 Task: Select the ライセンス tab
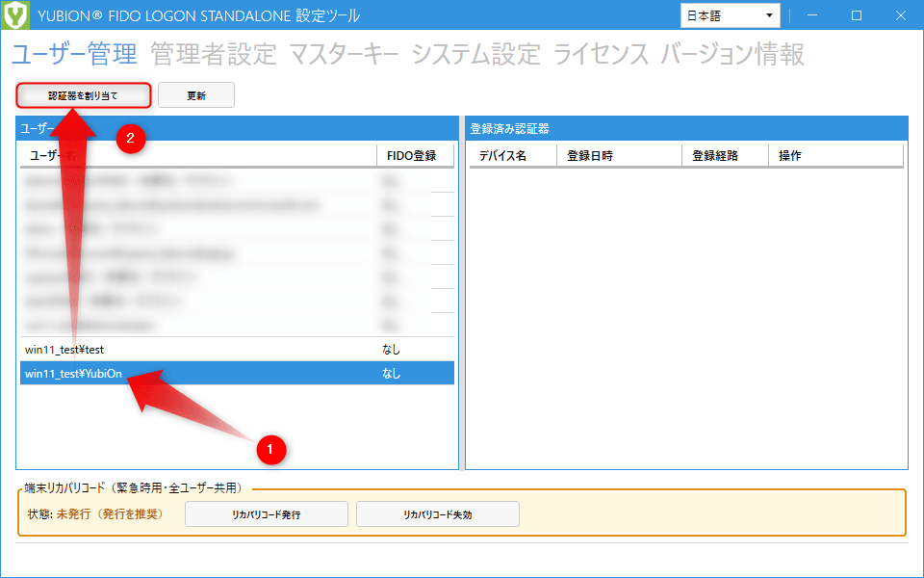[x=601, y=54]
